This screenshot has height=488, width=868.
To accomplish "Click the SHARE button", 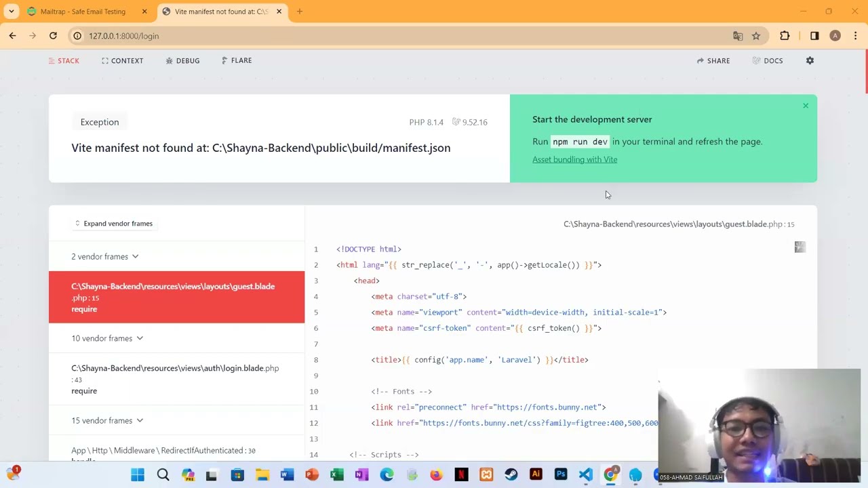I will coord(713,61).
